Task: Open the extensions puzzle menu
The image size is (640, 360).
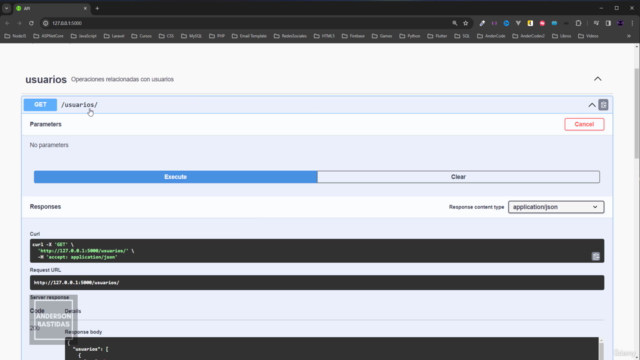Action: (578, 23)
